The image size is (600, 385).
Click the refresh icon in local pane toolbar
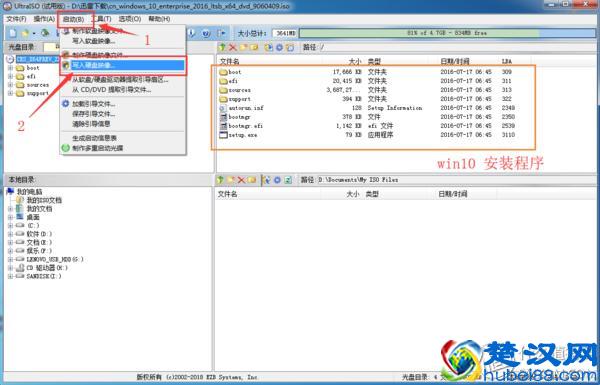289,179
